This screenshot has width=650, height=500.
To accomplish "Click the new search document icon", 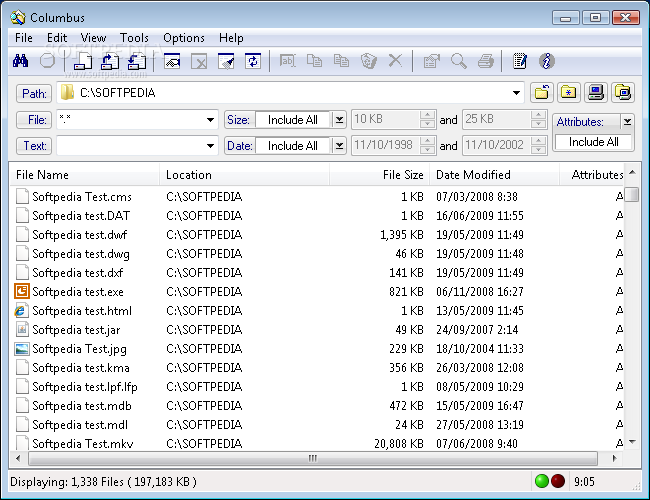I will tap(83, 61).
